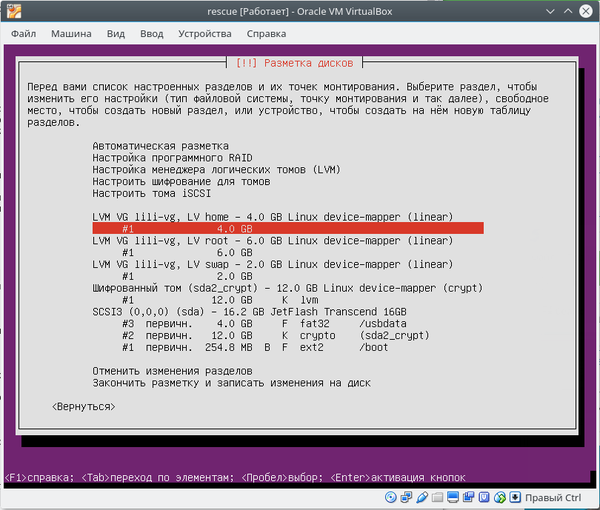Open the Вид menu
600x510 pixels.
pyautogui.click(x=116, y=34)
